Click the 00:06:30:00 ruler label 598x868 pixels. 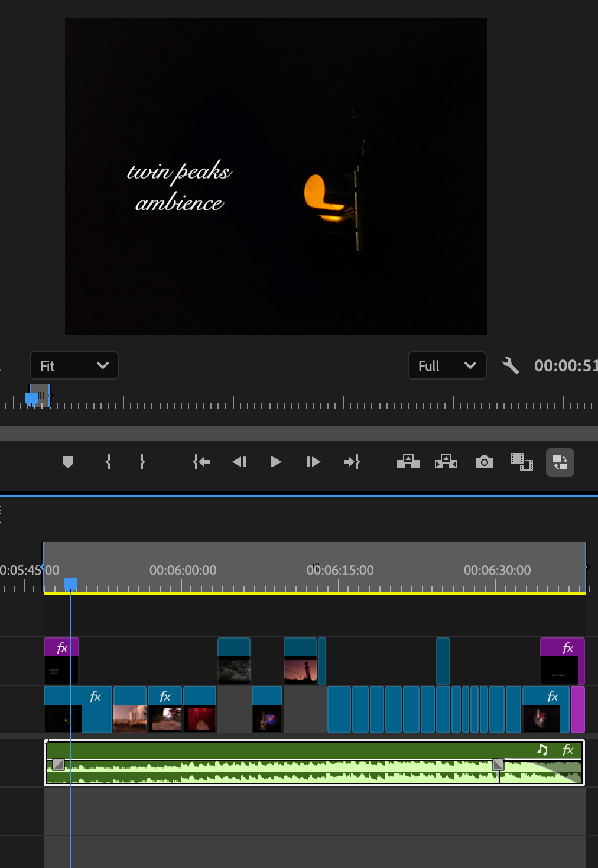pyautogui.click(x=497, y=570)
